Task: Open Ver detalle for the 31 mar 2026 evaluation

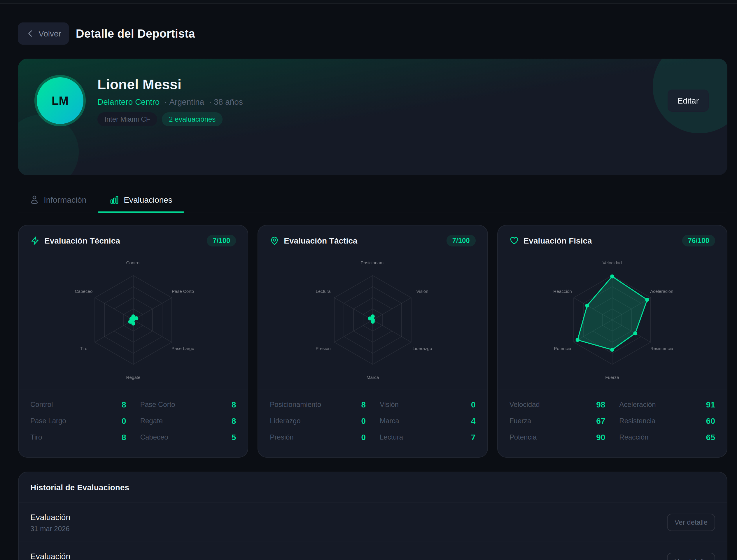Action: tap(691, 522)
